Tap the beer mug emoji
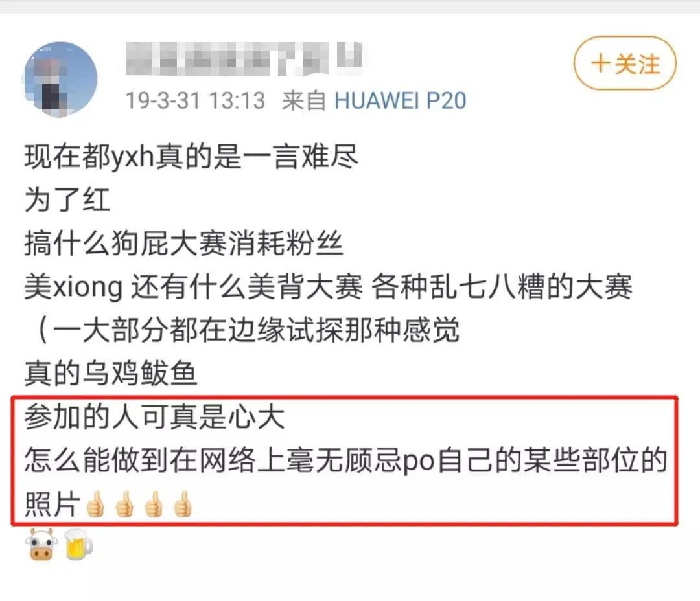 pos(78,545)
